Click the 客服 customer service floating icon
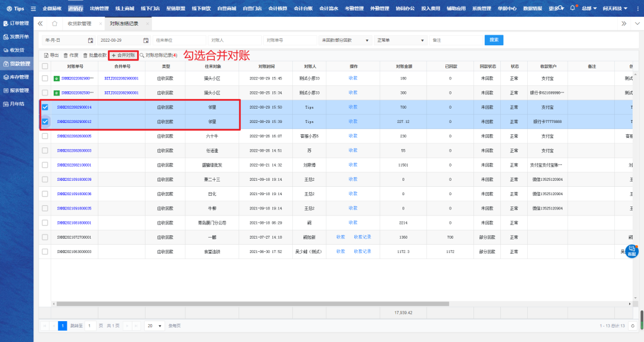The height and width of the screenshot is (342, 644). [631, 251]
